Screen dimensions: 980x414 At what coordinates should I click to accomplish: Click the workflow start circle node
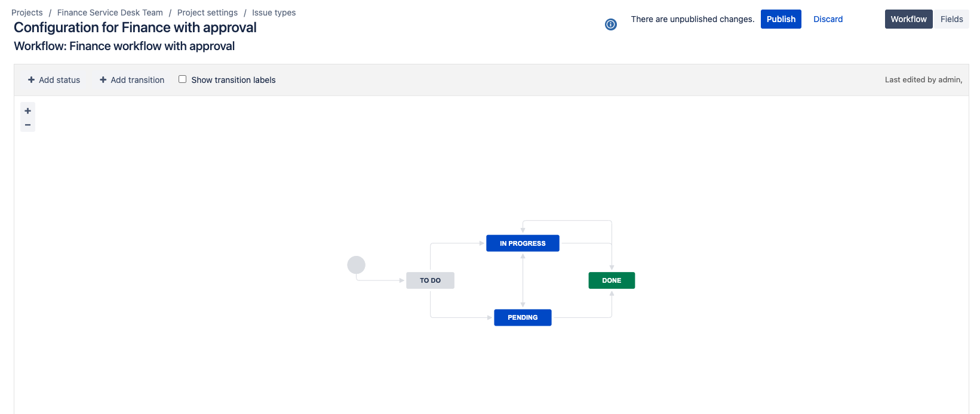click(357, 265)
